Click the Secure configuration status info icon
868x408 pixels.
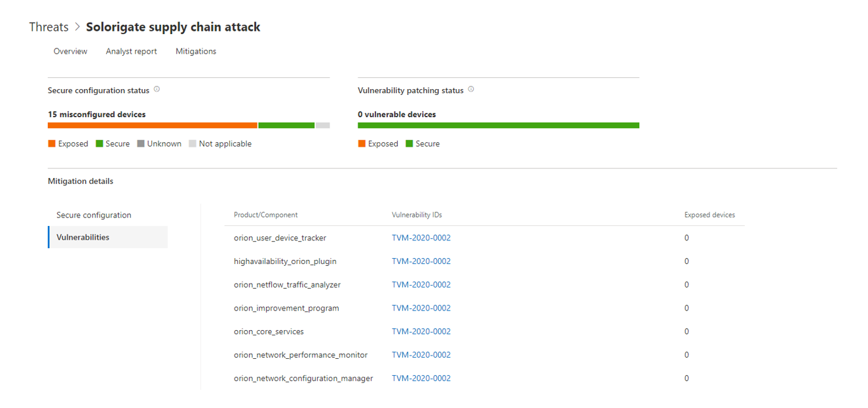coord(157,90)
